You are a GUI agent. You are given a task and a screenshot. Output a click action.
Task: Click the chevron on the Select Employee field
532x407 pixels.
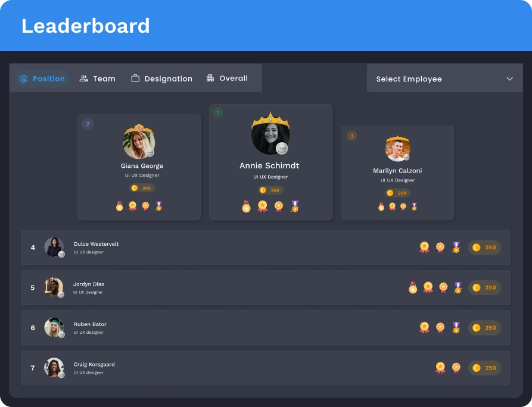[509, 79]
